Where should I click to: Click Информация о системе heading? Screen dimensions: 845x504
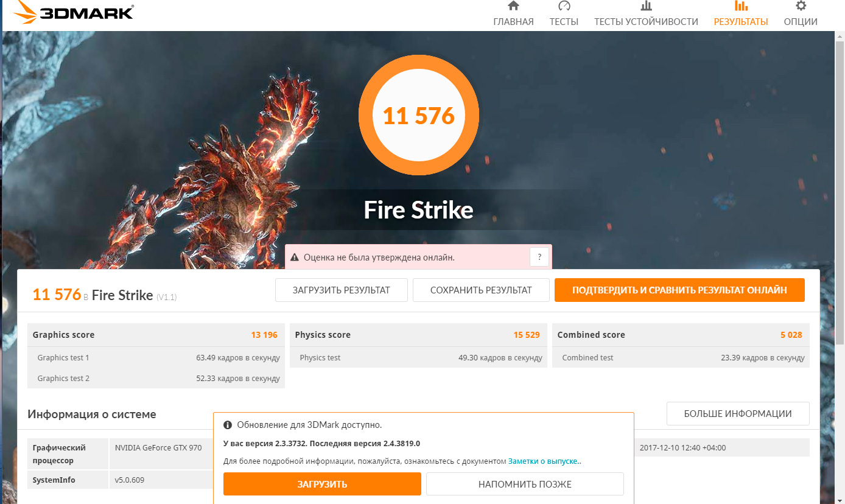[92, 414]
